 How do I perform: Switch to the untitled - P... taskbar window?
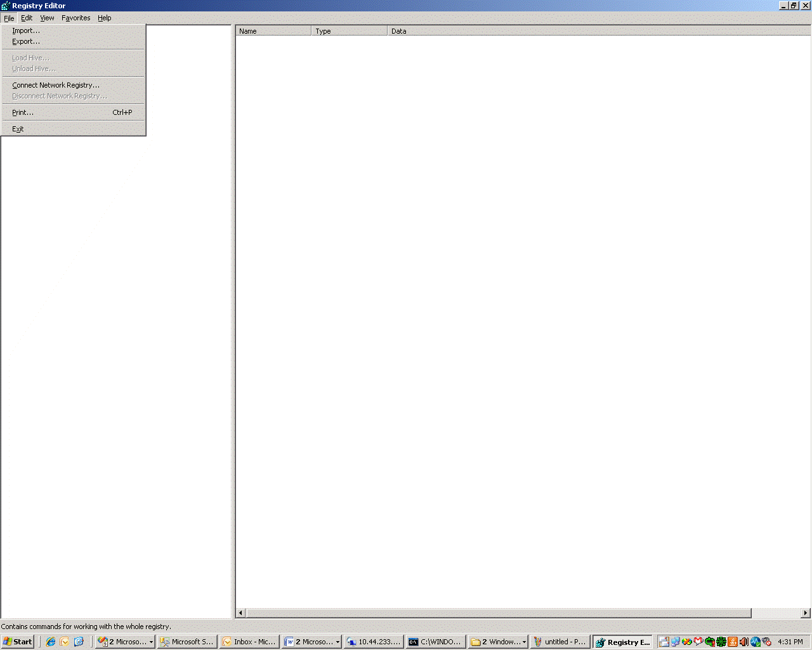point(560,642)
